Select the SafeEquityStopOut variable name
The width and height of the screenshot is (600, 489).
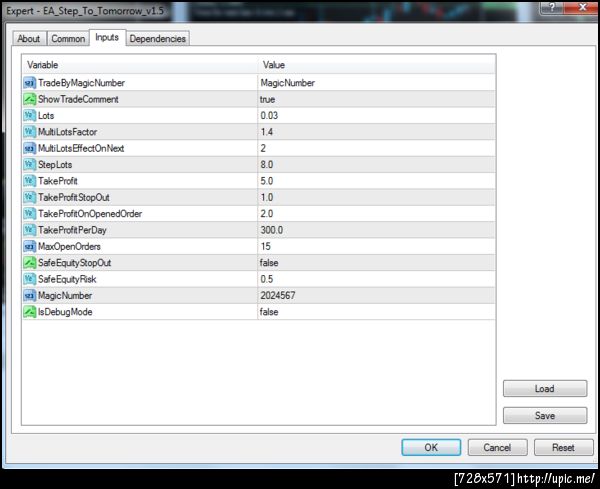pos(75,263)
